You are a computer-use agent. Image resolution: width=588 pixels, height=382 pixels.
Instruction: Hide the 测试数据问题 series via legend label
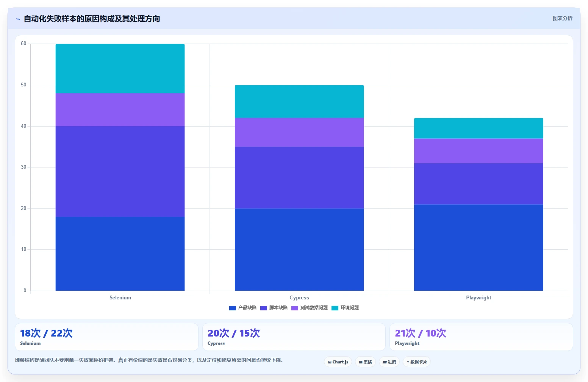314,308
